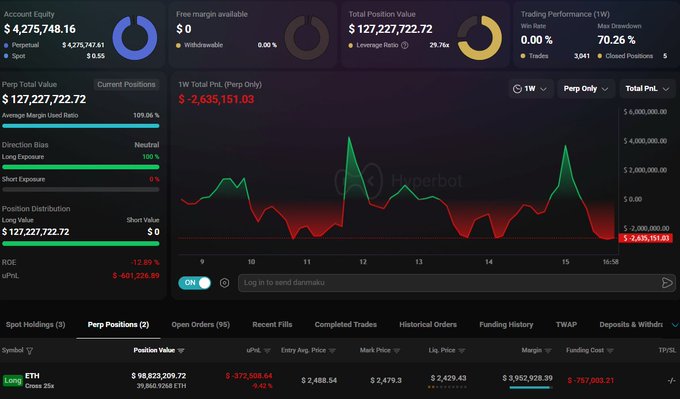
Task: Sort by Entry Avg. Price icon
Action: (x=332, y=350)
